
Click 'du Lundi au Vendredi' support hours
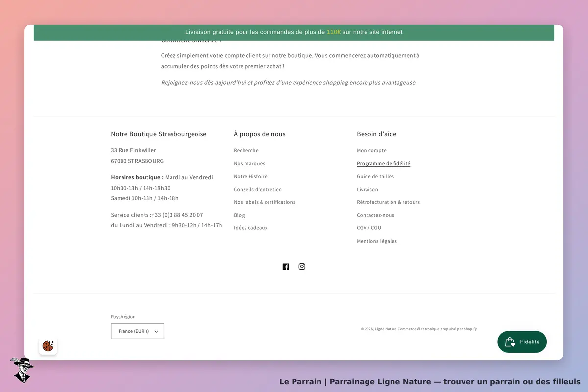(x=167, y=225)
